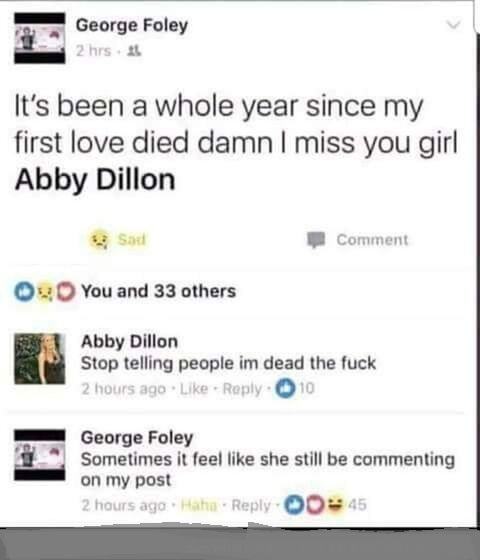Screen dimensions: 480x560
Task: Reply to George Foley's comment
Action: [251, 505]
